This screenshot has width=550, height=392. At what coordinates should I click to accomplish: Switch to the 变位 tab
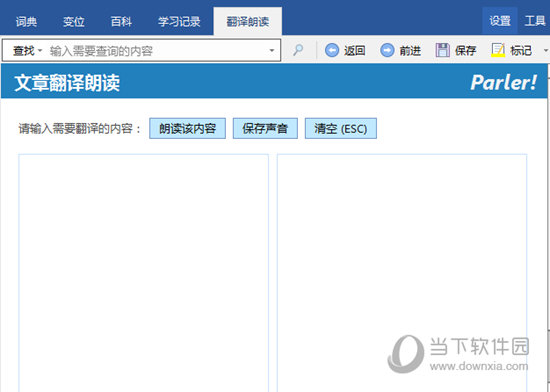[74, 22]
